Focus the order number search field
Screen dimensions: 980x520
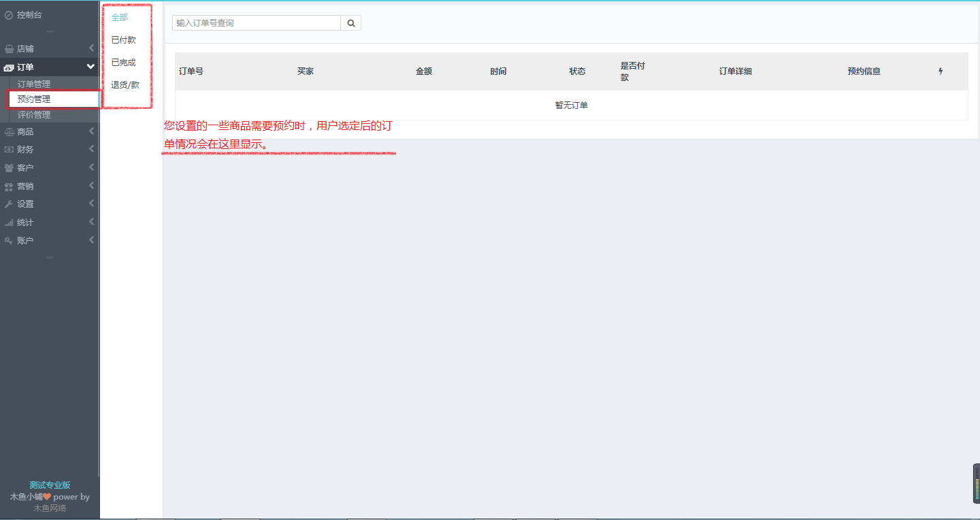pyautogui.click(x=256, y=23)
